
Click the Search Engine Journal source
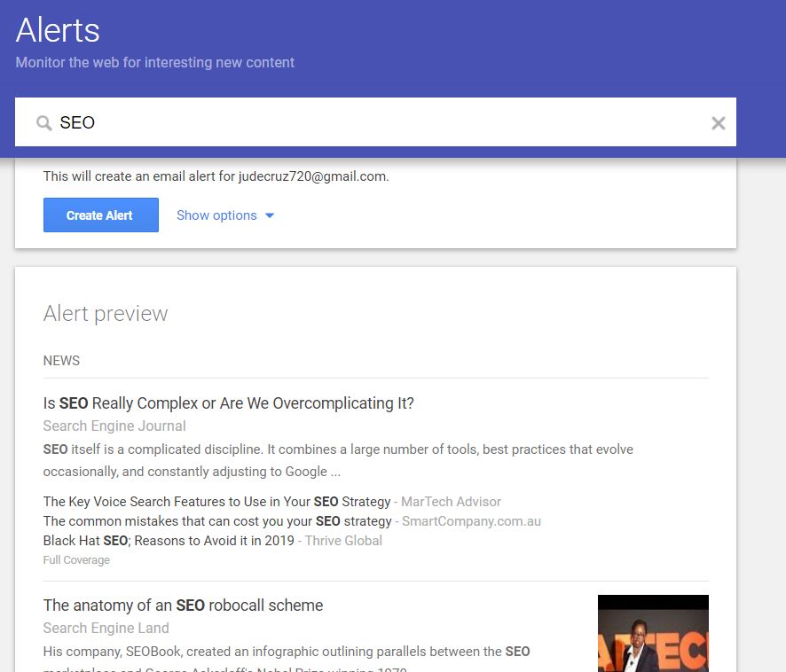pos(114,426)
